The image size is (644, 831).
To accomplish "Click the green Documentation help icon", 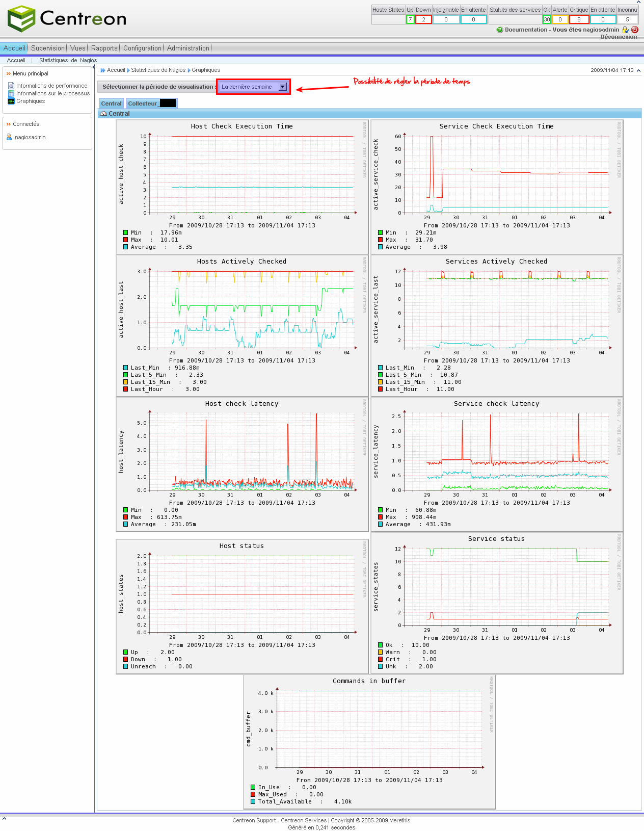I will (500, 30).
